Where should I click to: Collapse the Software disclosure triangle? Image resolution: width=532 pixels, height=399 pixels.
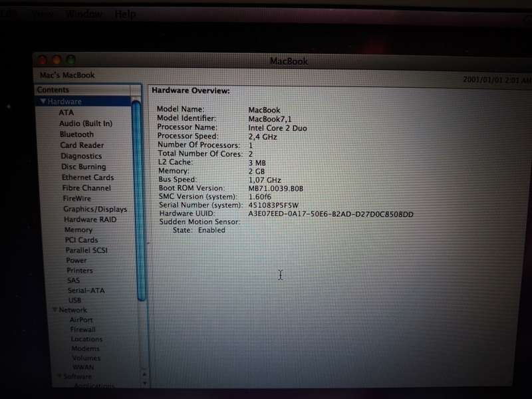click(x=59, y=376)
